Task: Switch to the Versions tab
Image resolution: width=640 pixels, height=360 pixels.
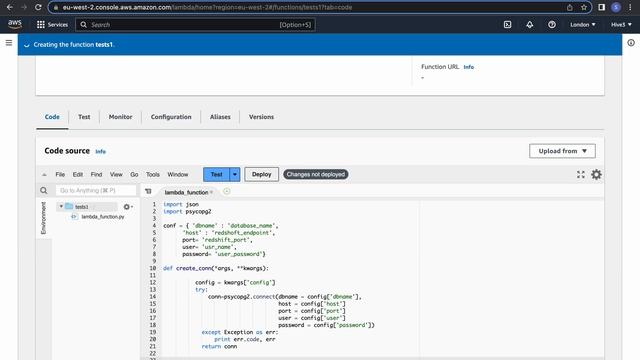Action: pos(261,117)
